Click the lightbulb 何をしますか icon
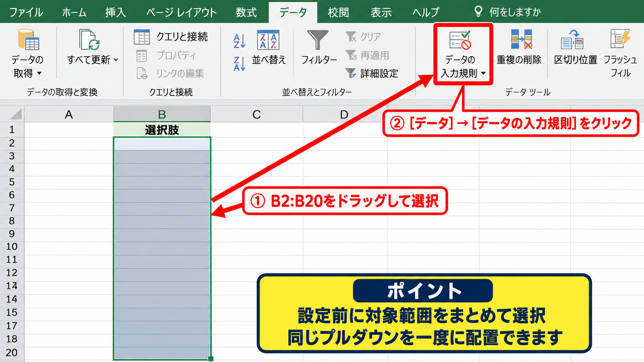 [478, 12]
